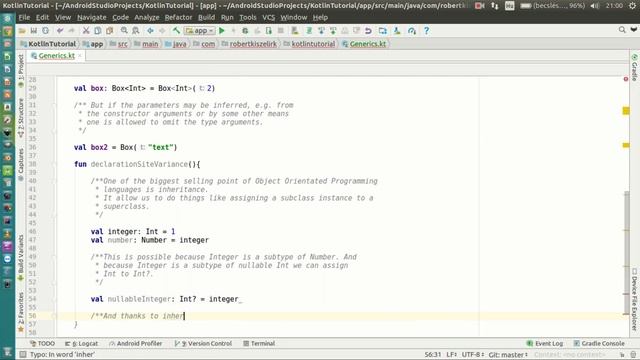Click the Undo toolbar icon
This screenshot has width=640, height=360.
tap(60, 31)
